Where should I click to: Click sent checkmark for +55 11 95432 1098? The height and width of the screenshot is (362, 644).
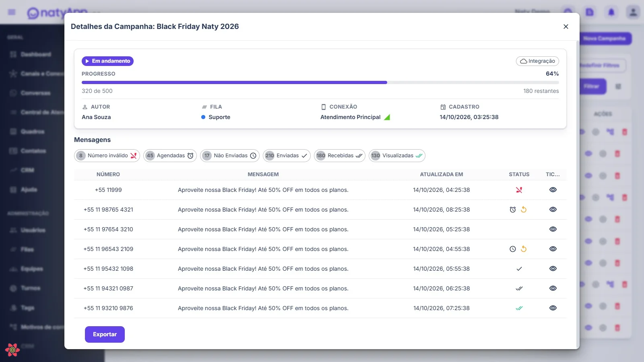click(x=519, y=269)
